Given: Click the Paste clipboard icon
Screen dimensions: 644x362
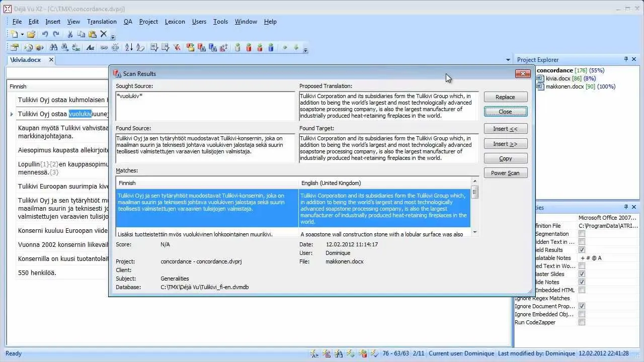Looking at the screenshot, I should click(x=93, y=34).
